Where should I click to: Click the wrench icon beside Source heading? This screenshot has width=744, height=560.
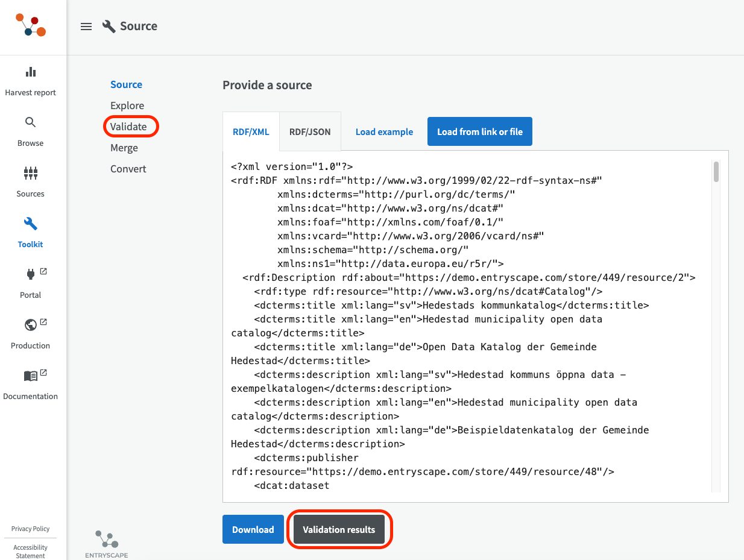(x=109, y=27)
